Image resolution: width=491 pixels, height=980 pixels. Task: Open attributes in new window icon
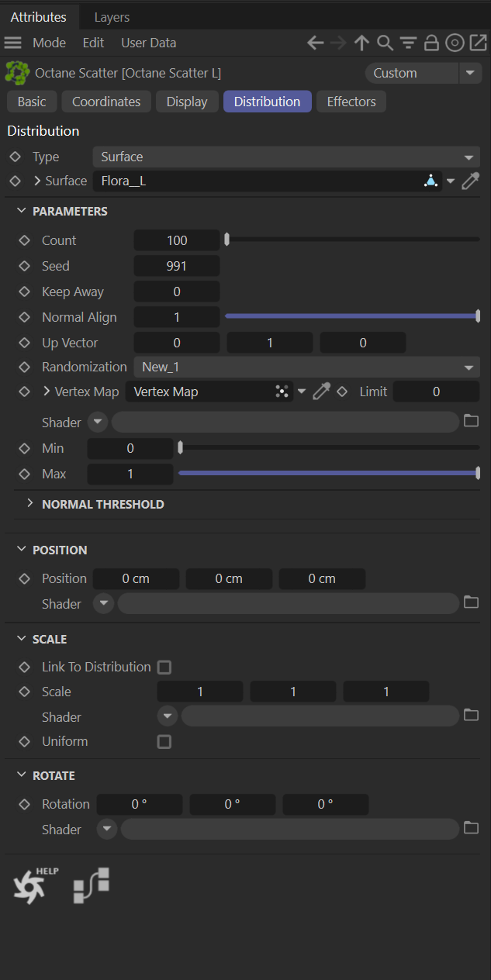tap(478, 43)
